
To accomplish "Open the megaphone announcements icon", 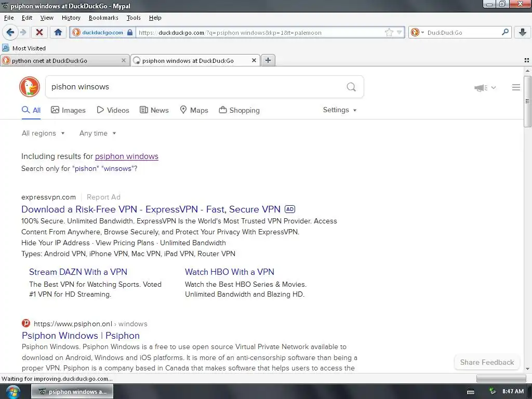I will click(481, 88).
